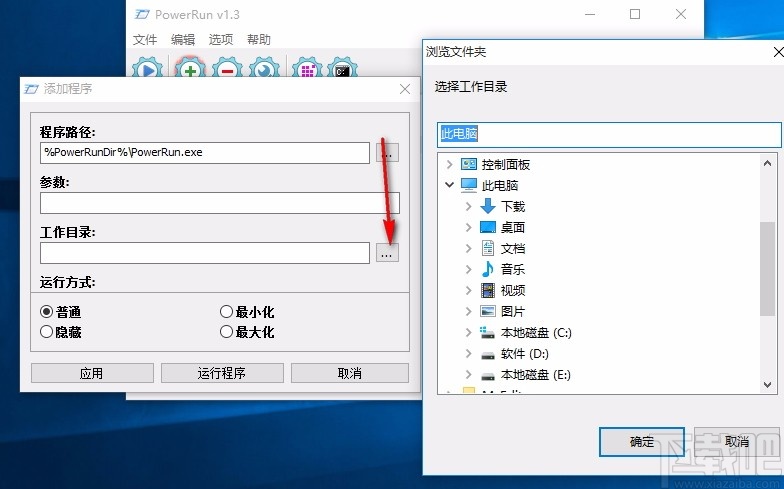
Task: Select the 最大化 run mode radio button
Action: coord(226,332)
